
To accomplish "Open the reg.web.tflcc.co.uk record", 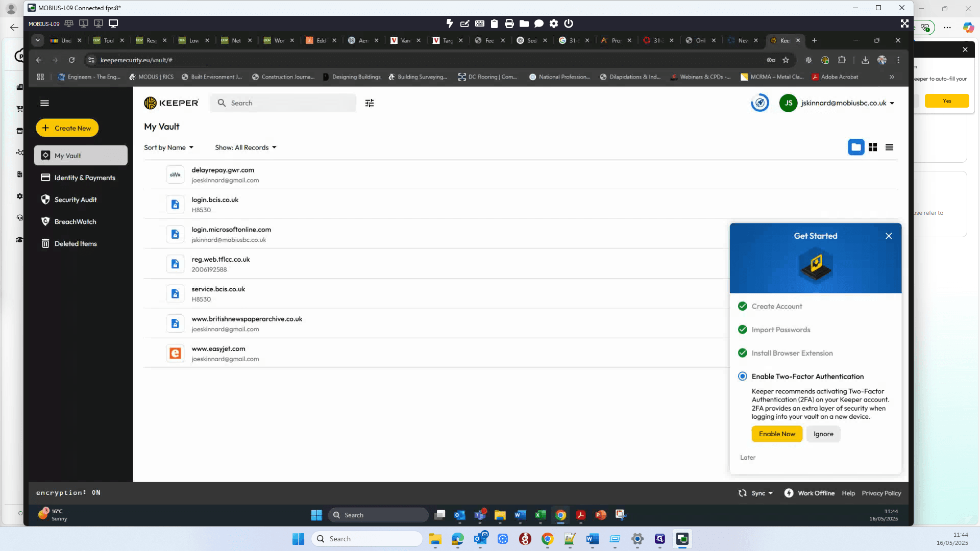I will 435,264.
